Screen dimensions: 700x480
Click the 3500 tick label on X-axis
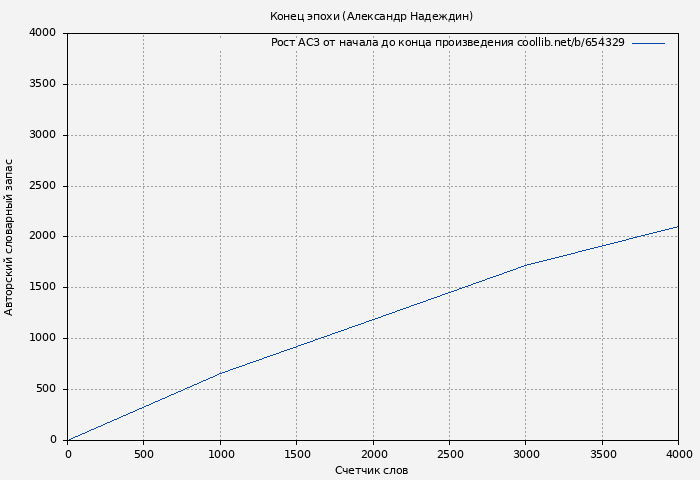(x=602, y=454)
